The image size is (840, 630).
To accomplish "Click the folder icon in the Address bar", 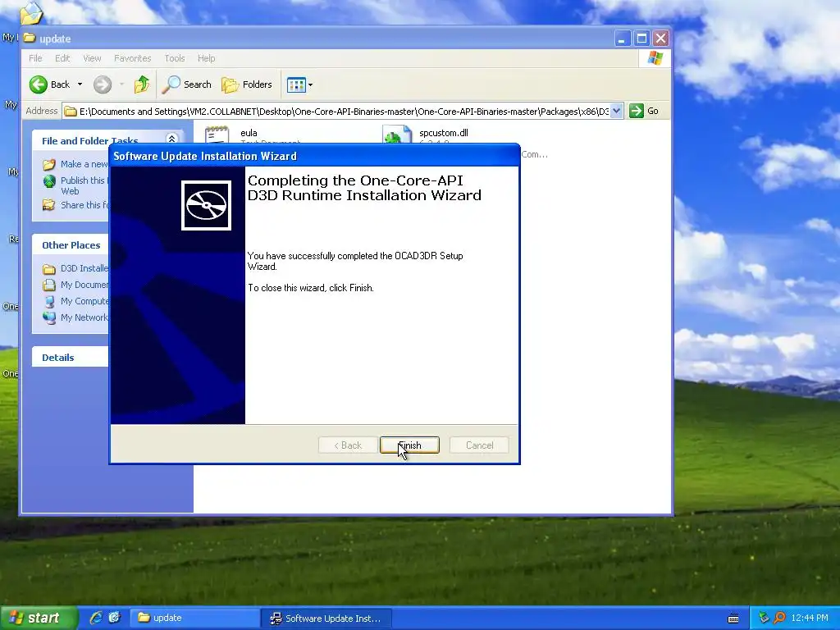I will (71, 112).
